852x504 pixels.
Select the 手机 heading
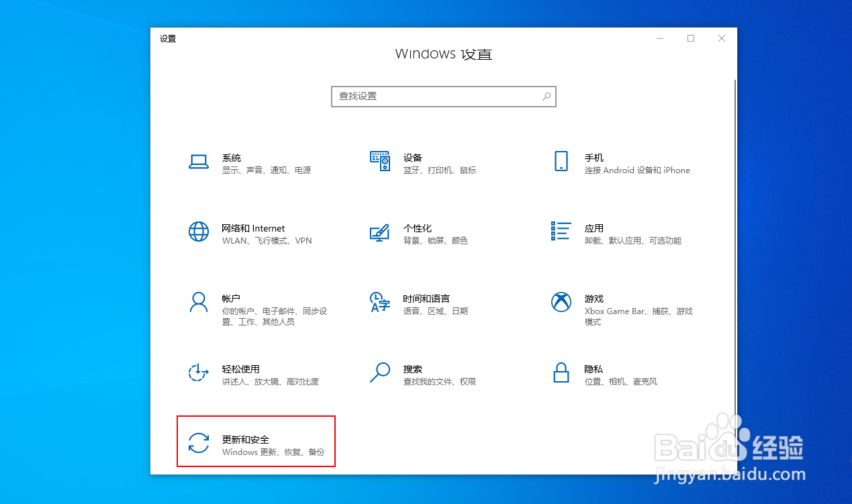[x=594, y=158]
